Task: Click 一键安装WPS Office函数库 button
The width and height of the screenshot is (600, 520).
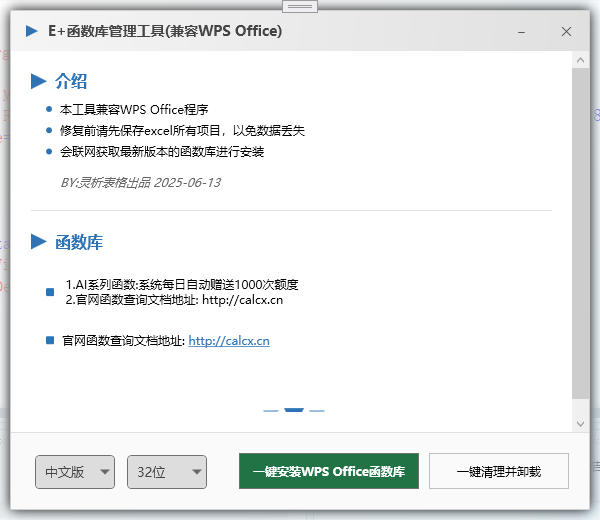Action: pyautogui.click(x=328, y=471)
